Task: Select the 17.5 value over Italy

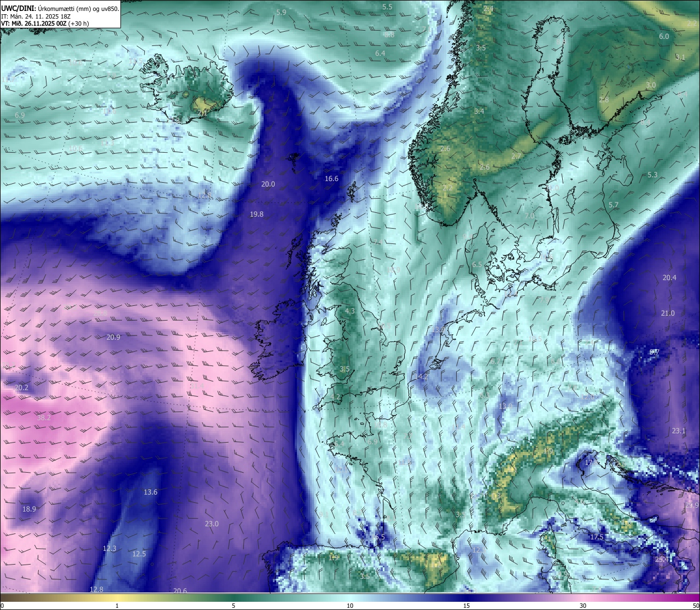Action: 597,537
